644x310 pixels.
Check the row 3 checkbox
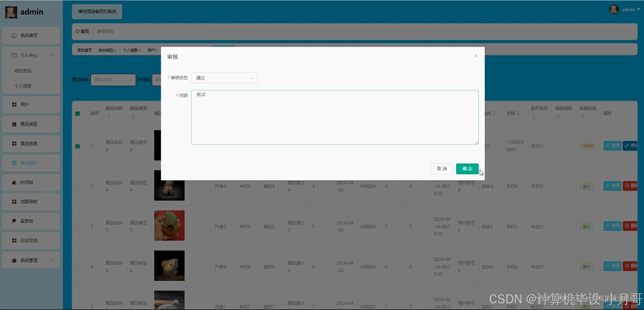(78, 227)
